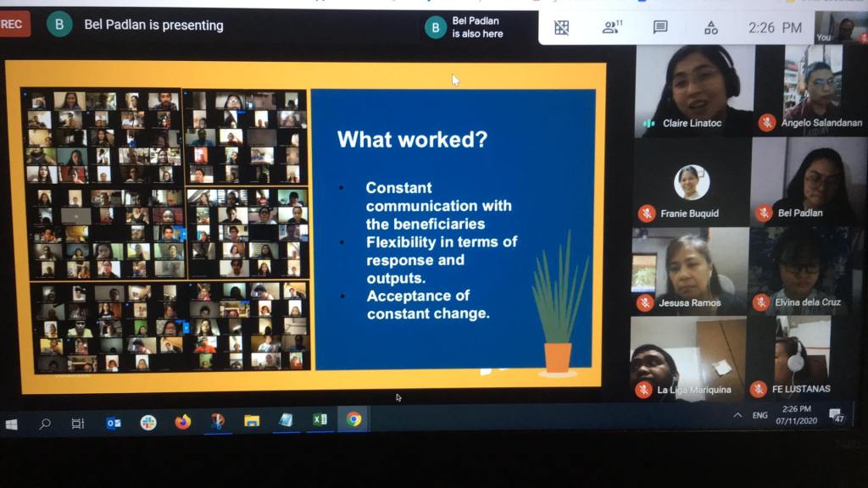Click FE LUSTANAS's muted microphone icon
Screen dimensions: 868x488
click(x=762, y=389)
